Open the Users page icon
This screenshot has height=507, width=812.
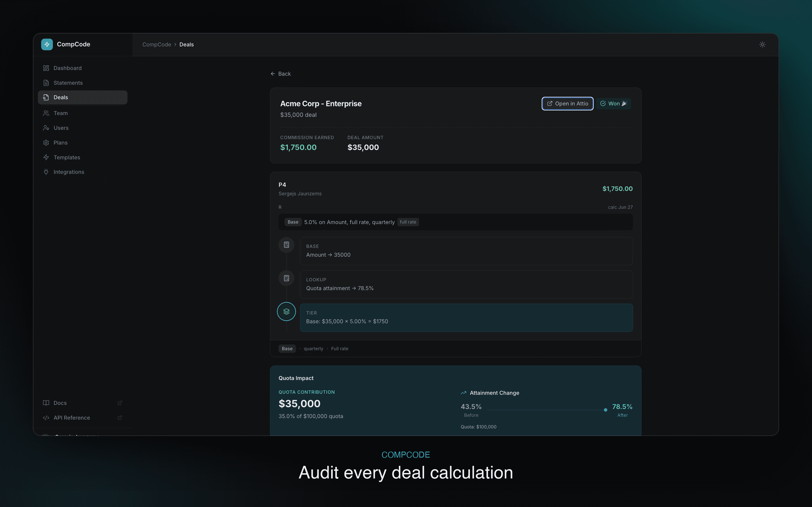[x=46, y=128]
